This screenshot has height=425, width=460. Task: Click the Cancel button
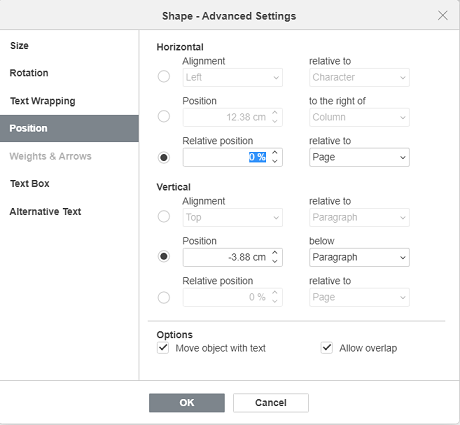coord(271,403)
